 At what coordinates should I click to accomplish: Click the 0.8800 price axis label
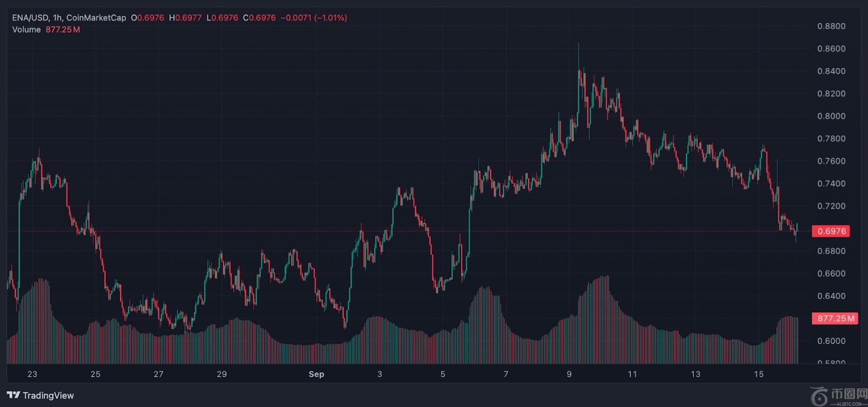click(x=831, y=26)
